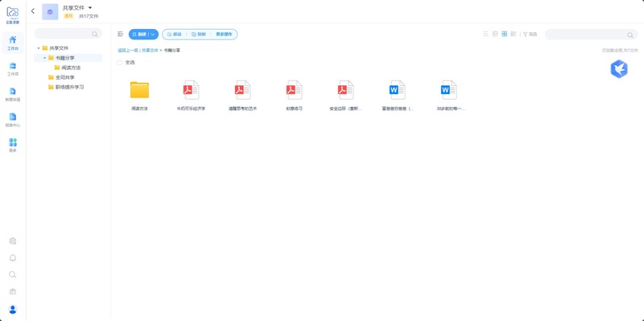Open 刻意练习 PDF file
Image resolution: width=644 pixels, height=321 pixels.
tap(294, 89)
